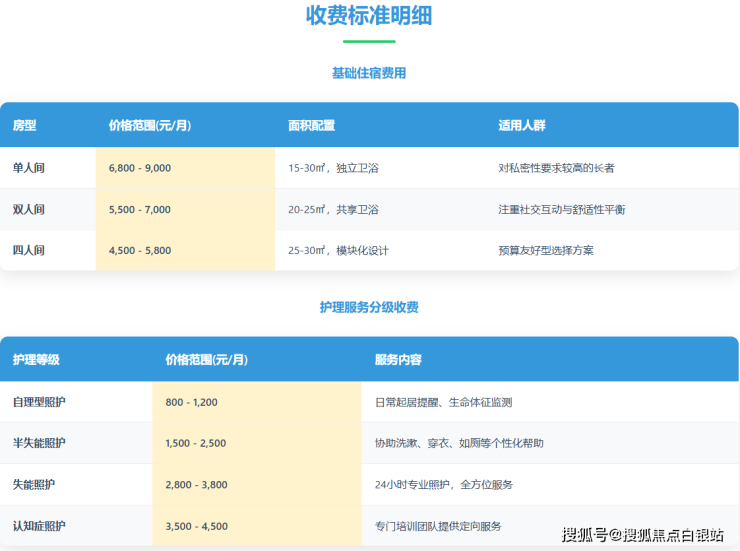Click the 收费标准明细 page title
The width and height of the screenshot is (740, 551).
(369, 16)
